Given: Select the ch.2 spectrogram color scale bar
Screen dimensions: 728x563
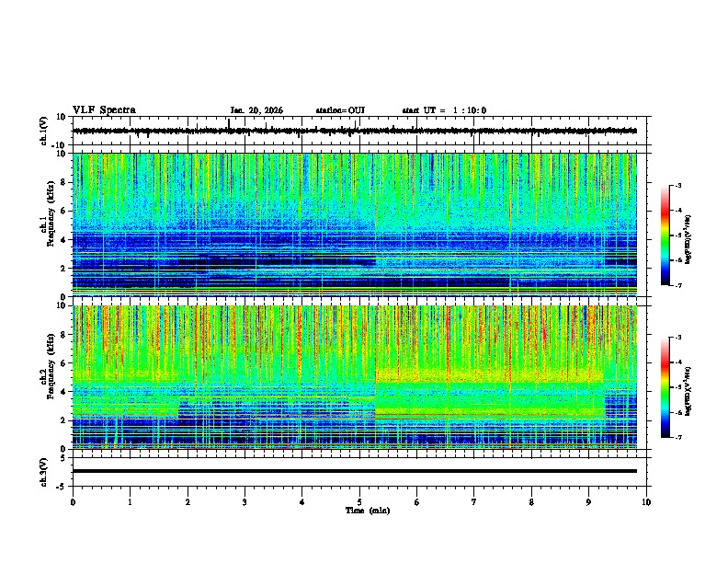Looking at the screenshot, I should (665, 387).
